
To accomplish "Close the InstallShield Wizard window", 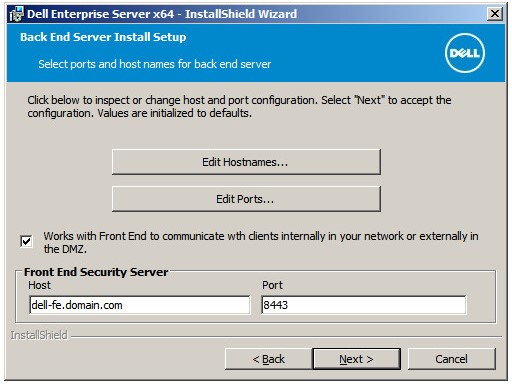I will (x=495, y=14).
